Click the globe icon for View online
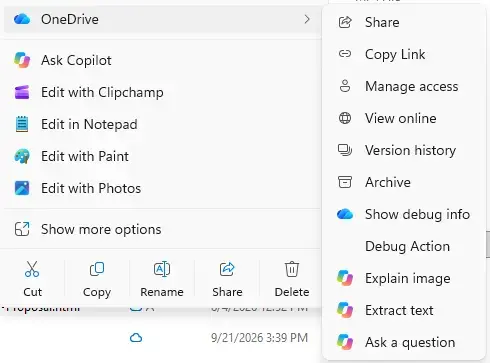Screen dimensions: 490x363 point(345,118)
